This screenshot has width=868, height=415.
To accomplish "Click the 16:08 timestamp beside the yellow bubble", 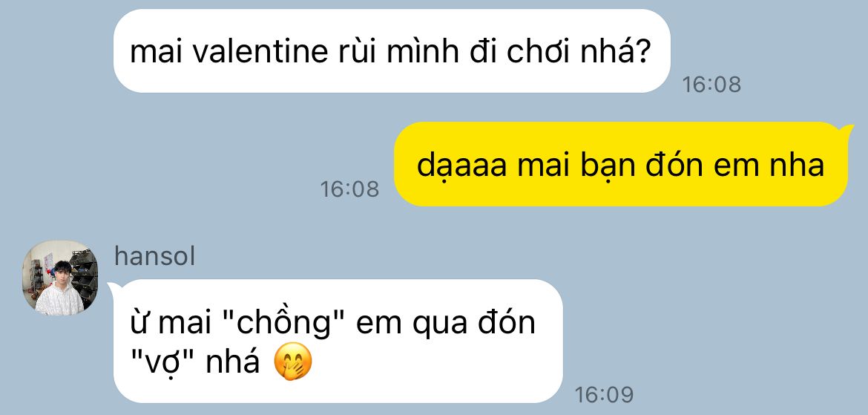I will click(x=349, y=189).
